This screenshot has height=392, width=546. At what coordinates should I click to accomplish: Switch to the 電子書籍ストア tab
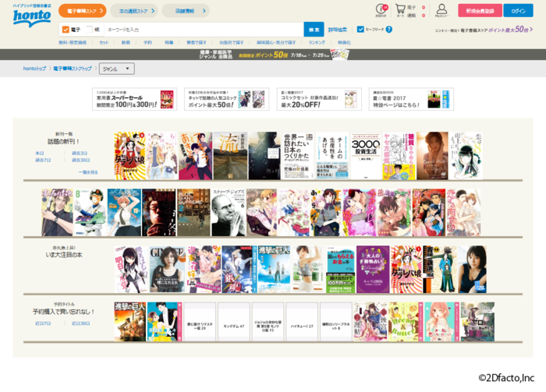[82, 11]
